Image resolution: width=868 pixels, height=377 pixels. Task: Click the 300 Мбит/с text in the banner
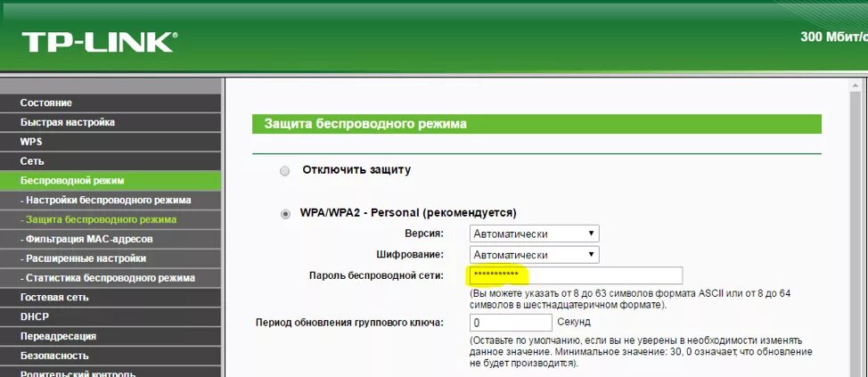click(833, 37)
